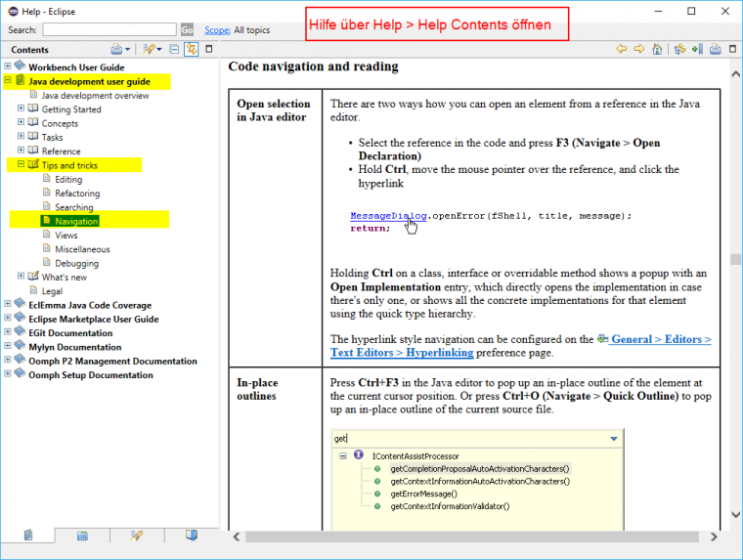Image resolution: width=743 pixels, height=560 pixels.
Task: Expand Mylyn Documentation node
Action: pyautogui.click(x=8, y=345)
